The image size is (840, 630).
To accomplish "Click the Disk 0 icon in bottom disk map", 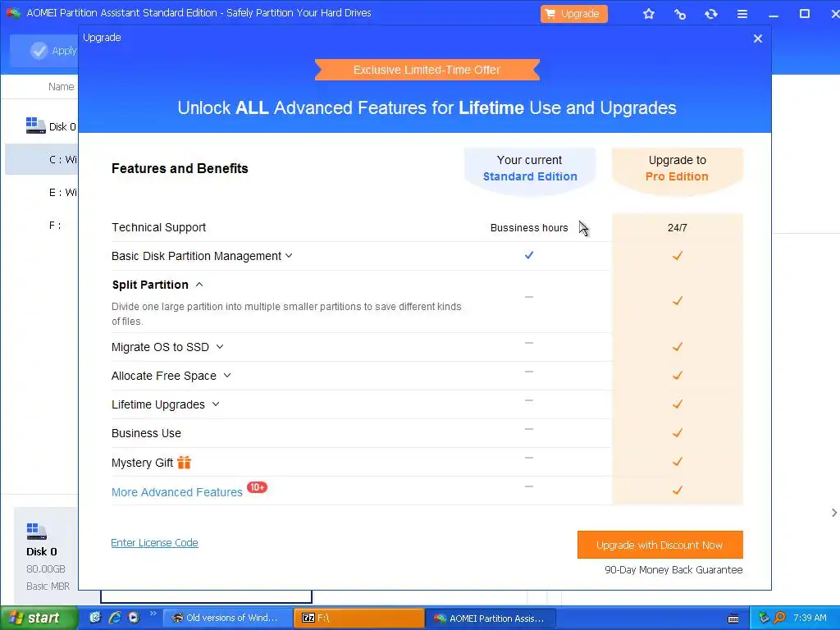I will tap(36, 531).
